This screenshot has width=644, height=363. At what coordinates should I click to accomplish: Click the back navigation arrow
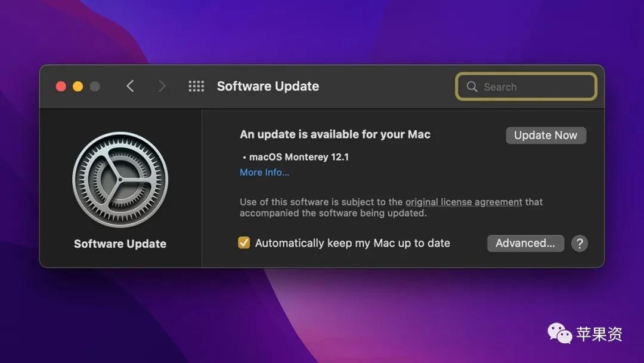(130, 86)
